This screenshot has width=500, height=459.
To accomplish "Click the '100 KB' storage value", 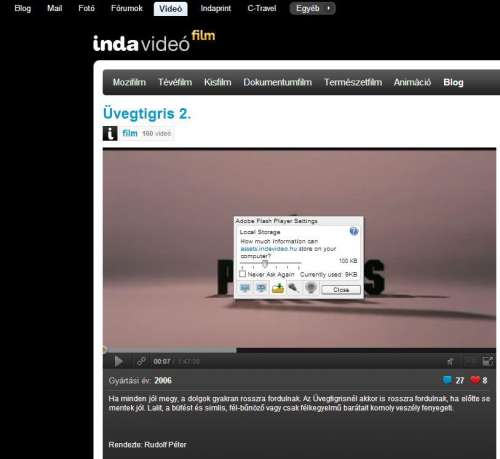I will click(348, 261).
